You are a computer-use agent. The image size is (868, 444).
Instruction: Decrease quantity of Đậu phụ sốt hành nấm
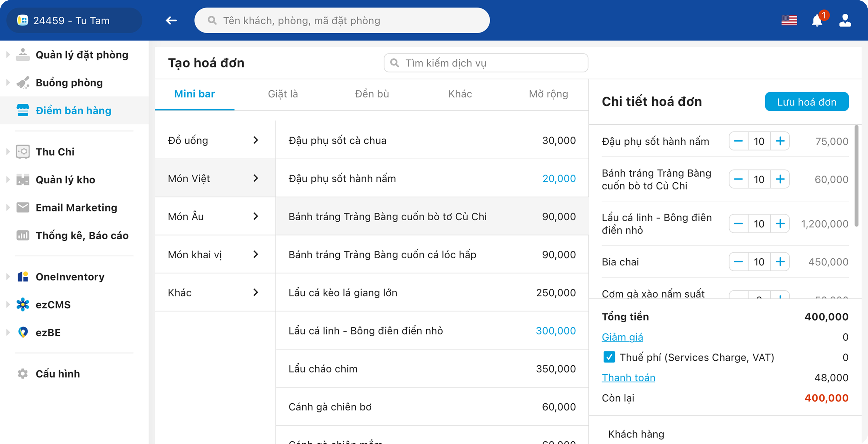pos(738,141)
